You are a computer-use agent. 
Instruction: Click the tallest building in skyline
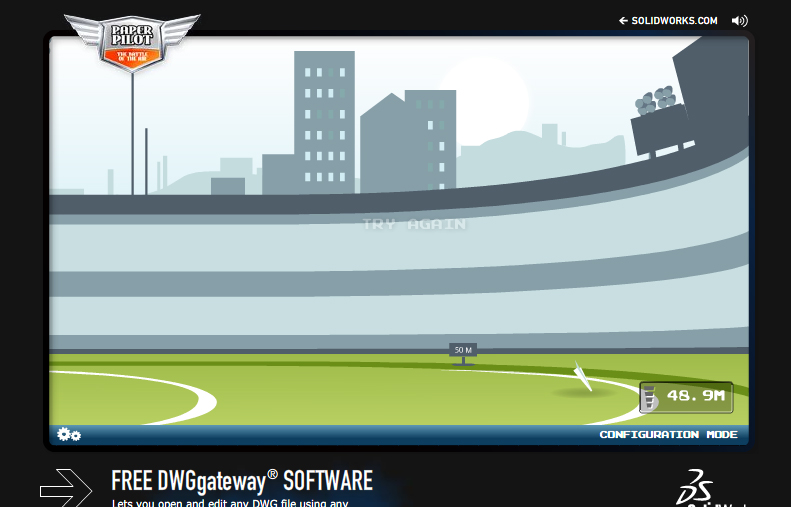pyautogui.click(x=324, y=120)
